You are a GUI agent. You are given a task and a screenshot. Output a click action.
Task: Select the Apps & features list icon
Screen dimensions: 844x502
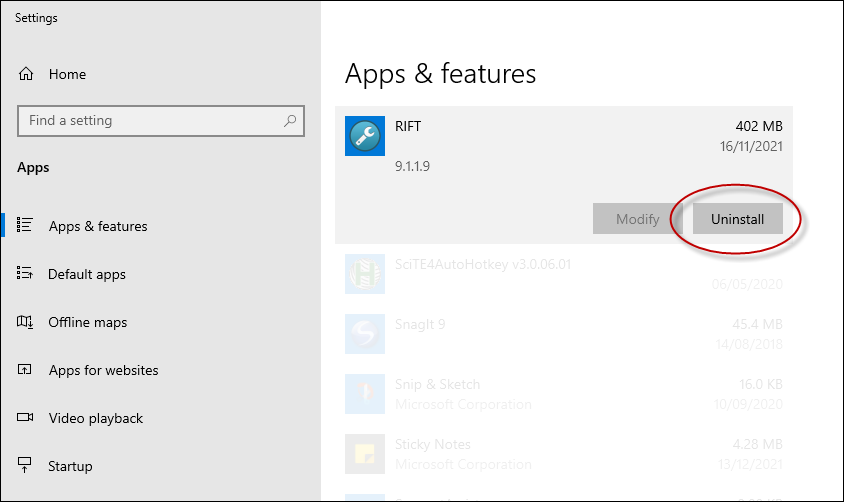[25, 225]
